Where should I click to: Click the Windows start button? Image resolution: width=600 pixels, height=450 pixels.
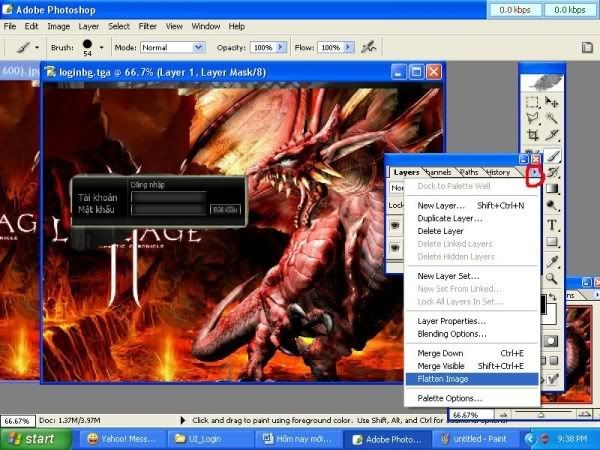click(x=36, y=439)
